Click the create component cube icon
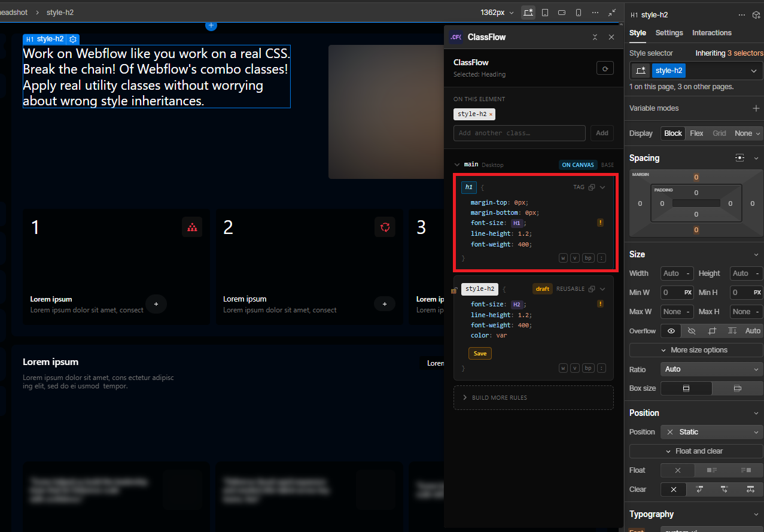The image size is (764, 532). click(756, 15)
